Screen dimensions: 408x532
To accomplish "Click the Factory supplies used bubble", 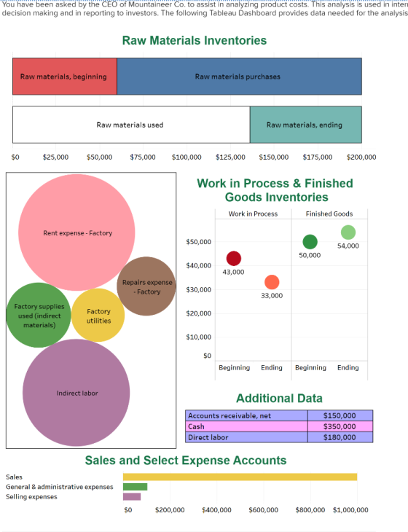I will click(39, 316).
